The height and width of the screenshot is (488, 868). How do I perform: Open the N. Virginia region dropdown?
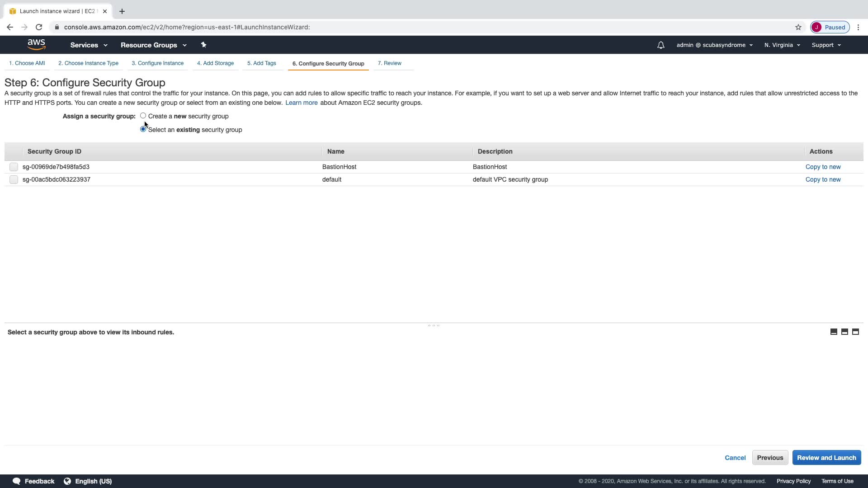click(782, 45)
